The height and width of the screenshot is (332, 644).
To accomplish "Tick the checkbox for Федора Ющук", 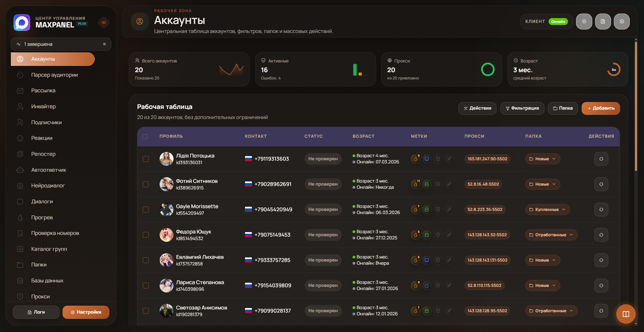I will [x=146, y=235].
